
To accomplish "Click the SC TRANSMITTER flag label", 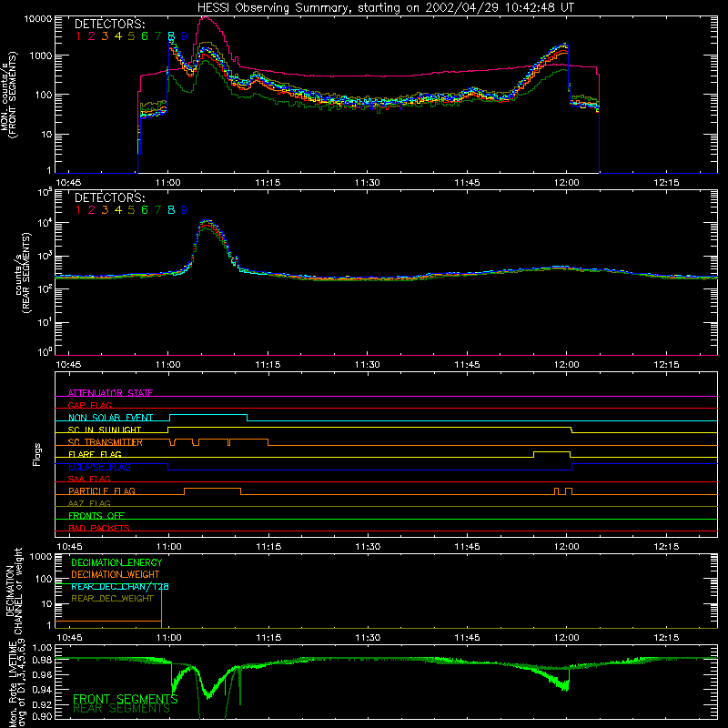I will [x=106, y=442].
